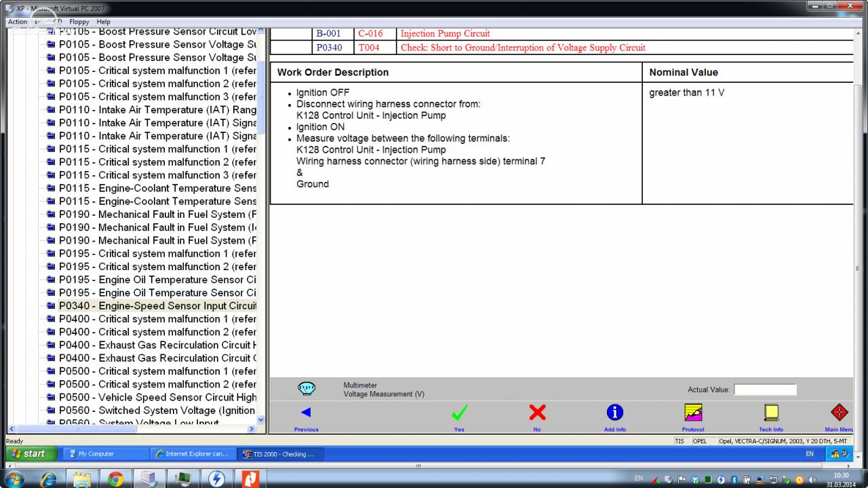Select P0400 Critical system malfunction 2
The width and height of the screenshot is (868, 488).
[157, 332]
